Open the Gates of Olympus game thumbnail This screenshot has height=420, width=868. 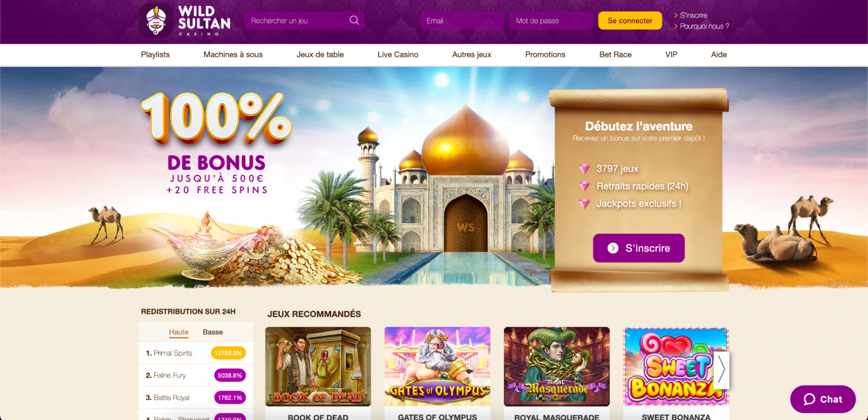tap(437, 366)
